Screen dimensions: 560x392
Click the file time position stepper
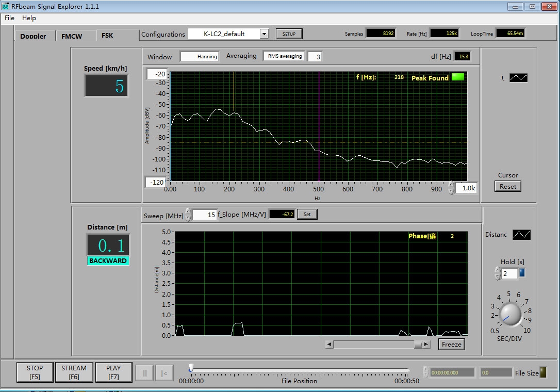tap(425, 372)
